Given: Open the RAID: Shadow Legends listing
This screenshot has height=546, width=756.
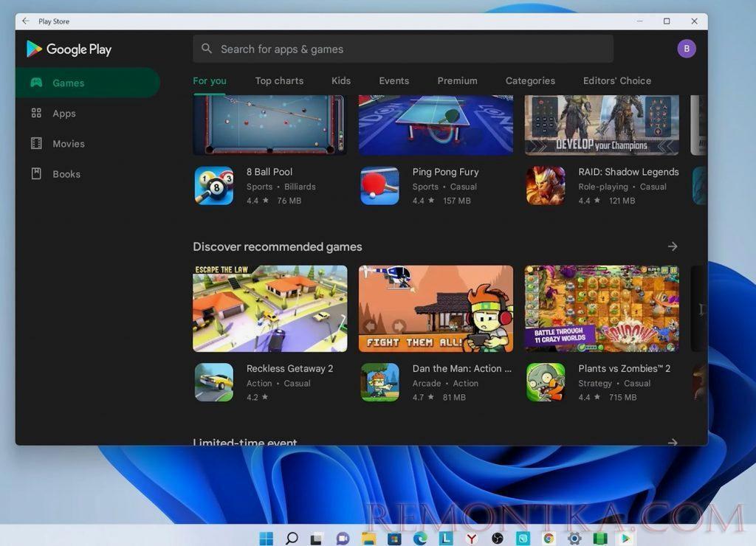Looking at the screenshot, I should [x=628, y=171].
